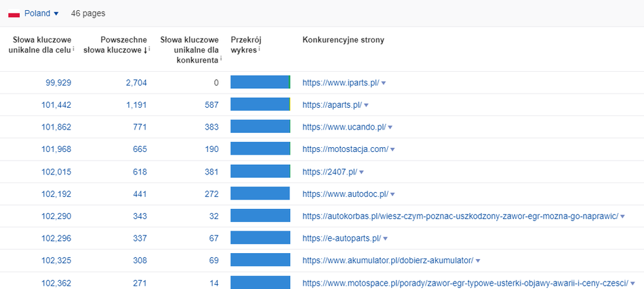The image size is (644, 289).
Task: Open the https://aparts.pl/ link
Action: (x=331, y=105)
